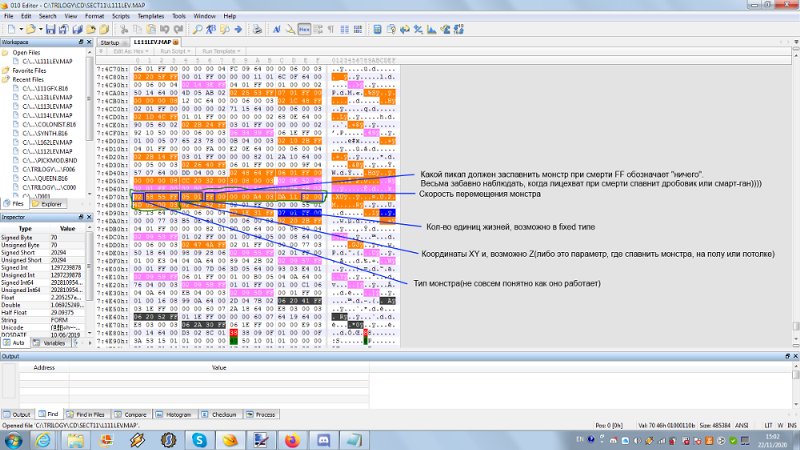Click the Paste clipboard icon
Viewport: 800px width, 450px height.
point(151,29)
